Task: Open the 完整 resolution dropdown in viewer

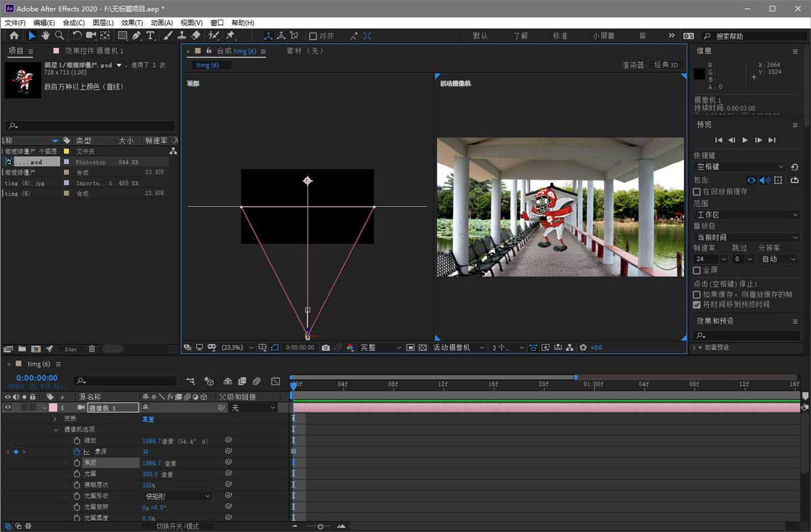Action: (380, 347)
